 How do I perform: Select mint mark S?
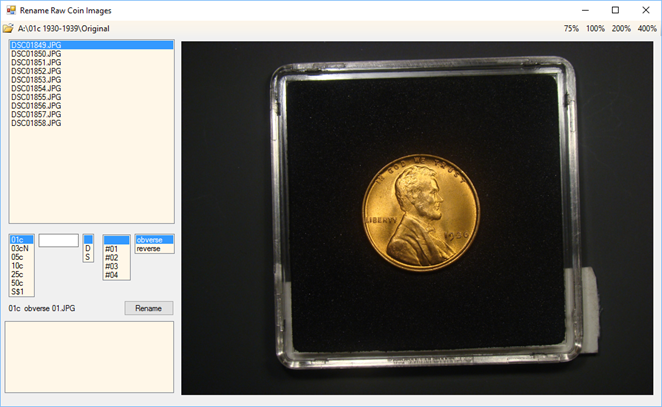(x=87, y=257)
